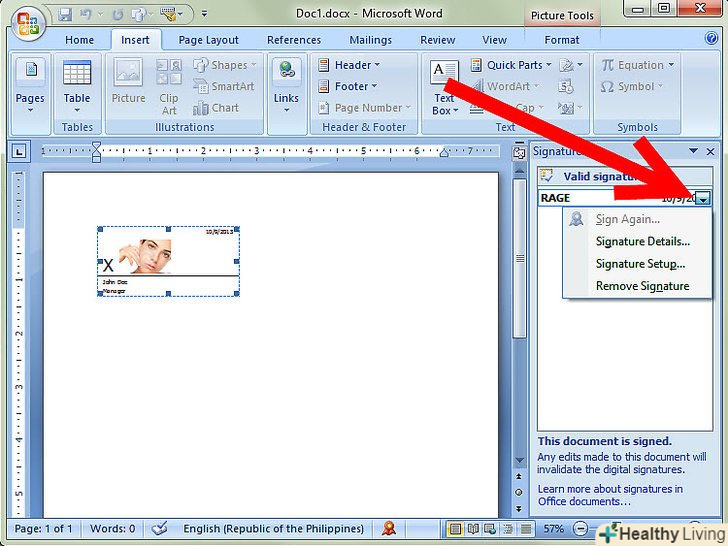Insert a Text Box

(x=444, y=88)
